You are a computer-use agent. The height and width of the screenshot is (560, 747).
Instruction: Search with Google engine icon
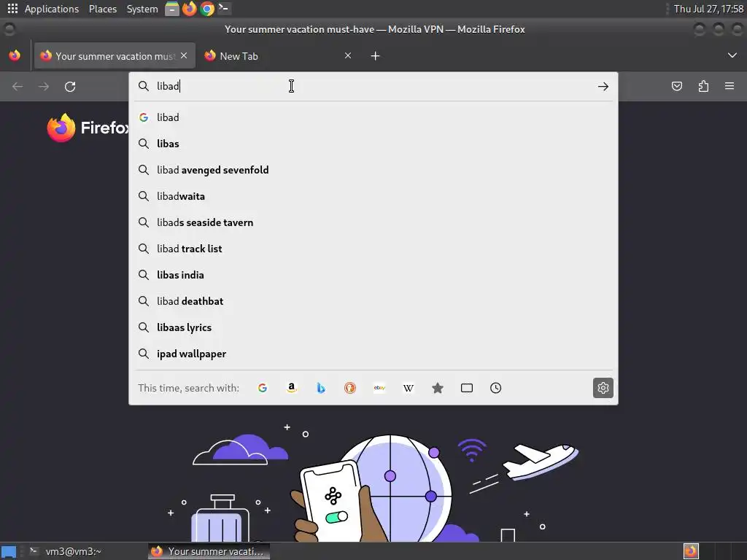pyautogui.click(x=263, y=388)
